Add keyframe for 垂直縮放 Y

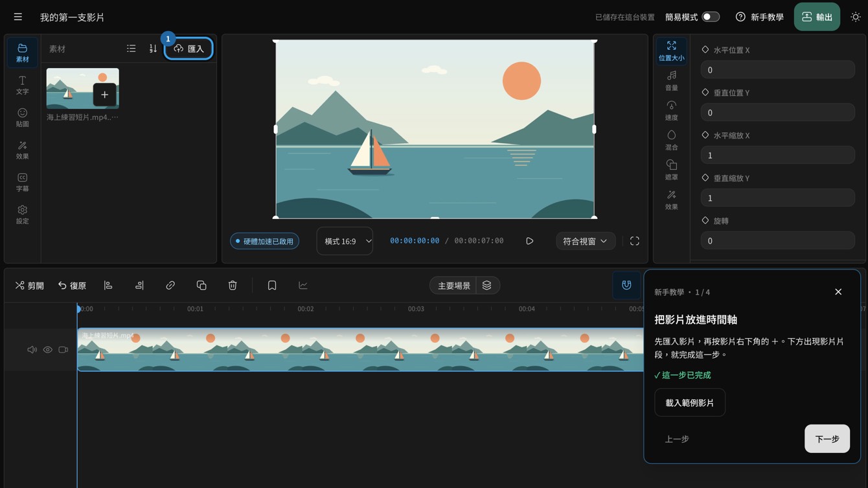[x=705, y=178]
